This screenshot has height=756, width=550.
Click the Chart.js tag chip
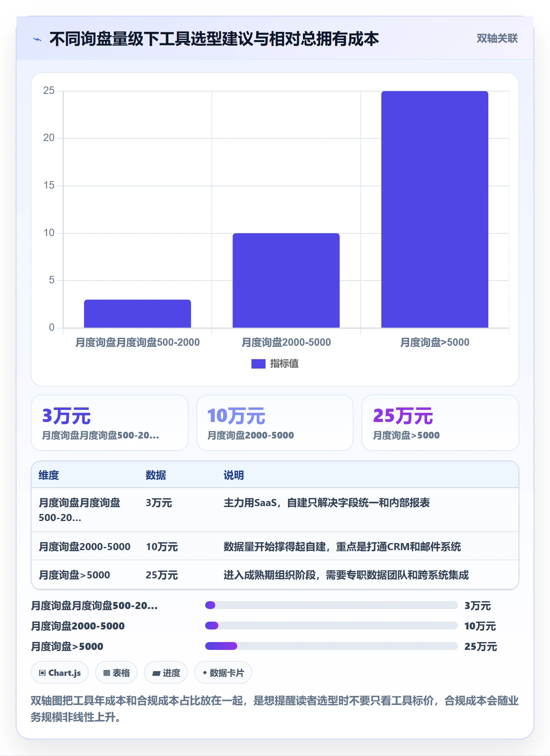(60, 673)
